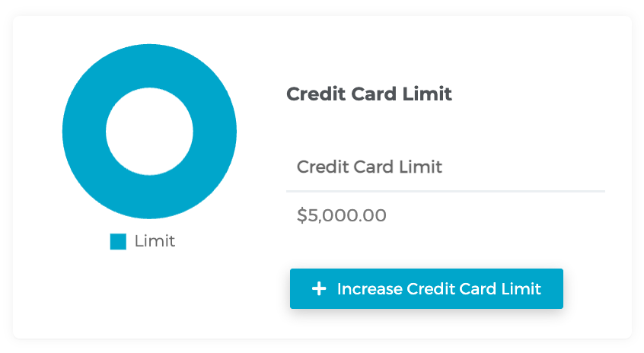Click the white center of the donut chart
The width and height of the screenshot is (644, 353).
pyautogui.click(x=149, y=132)
